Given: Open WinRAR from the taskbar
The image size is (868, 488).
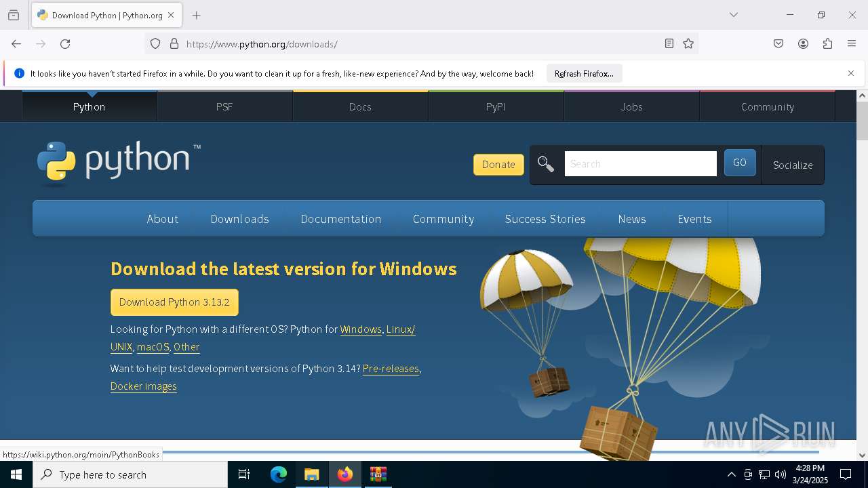Looking at the screenshot, I should (378, 474).
